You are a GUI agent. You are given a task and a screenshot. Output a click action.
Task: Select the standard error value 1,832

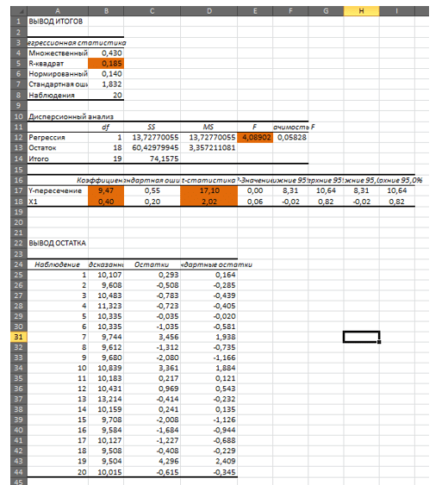[x=106, y=84]
